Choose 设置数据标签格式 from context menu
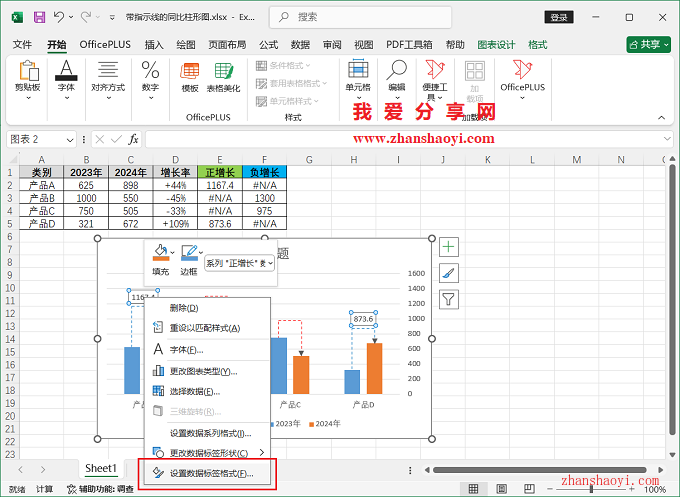The height and width of the screenshot is (497, 680). 211,473
